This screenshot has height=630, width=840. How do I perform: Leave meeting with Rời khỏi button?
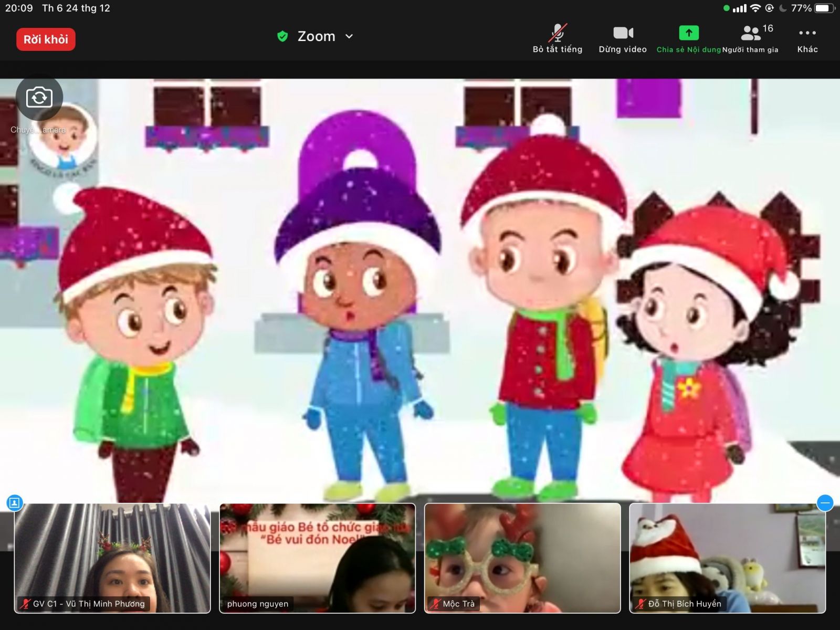pos(46,39)
